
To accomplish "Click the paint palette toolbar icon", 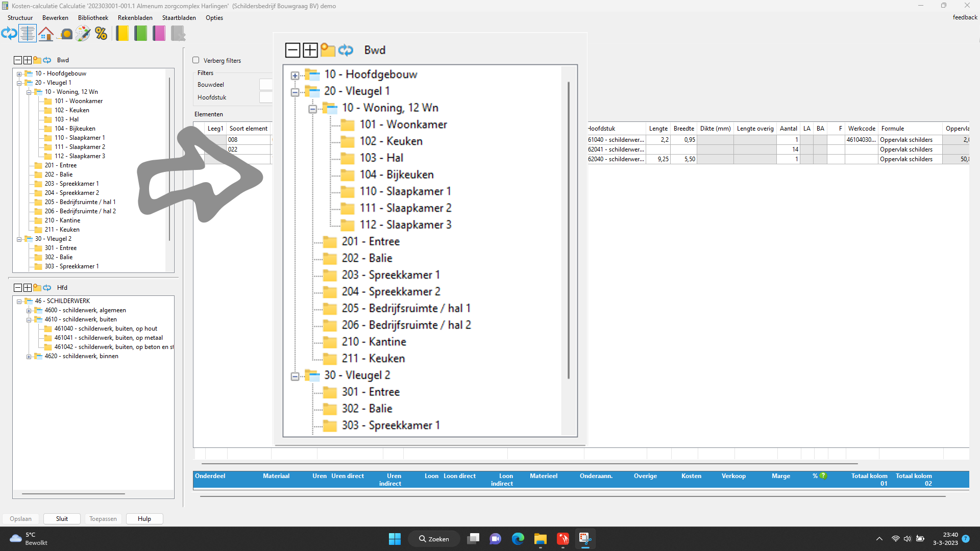I will 83,34.
